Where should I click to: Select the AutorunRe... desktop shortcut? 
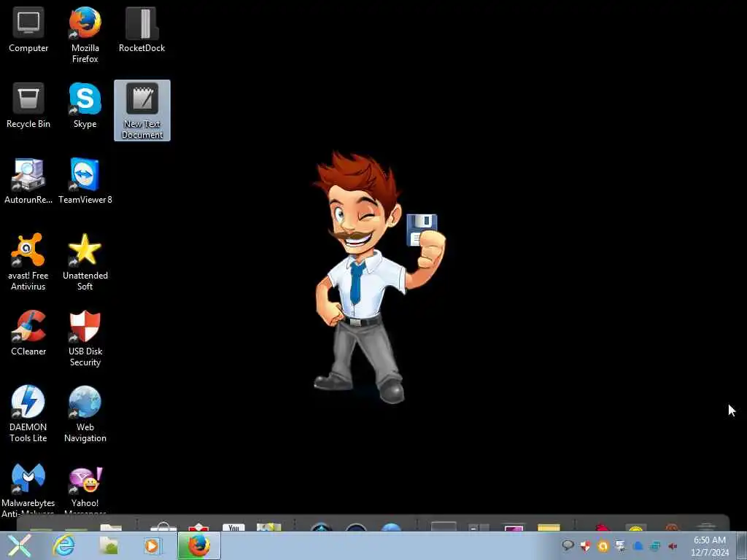[28, 182]
